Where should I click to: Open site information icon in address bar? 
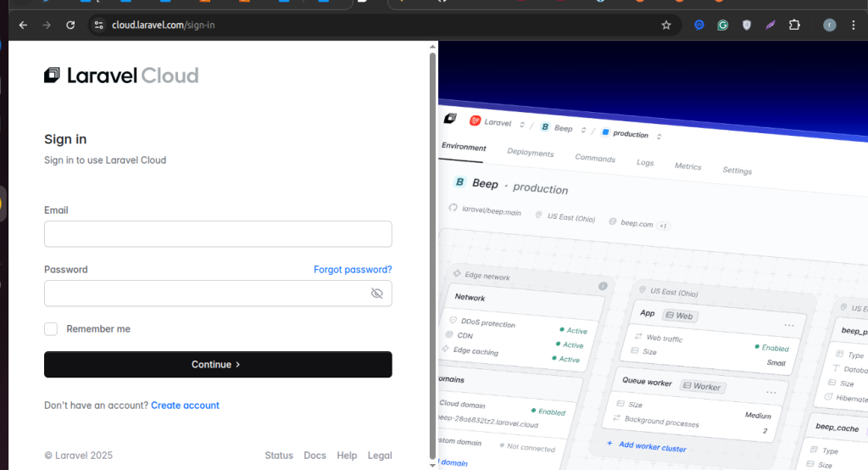point(98,25)
